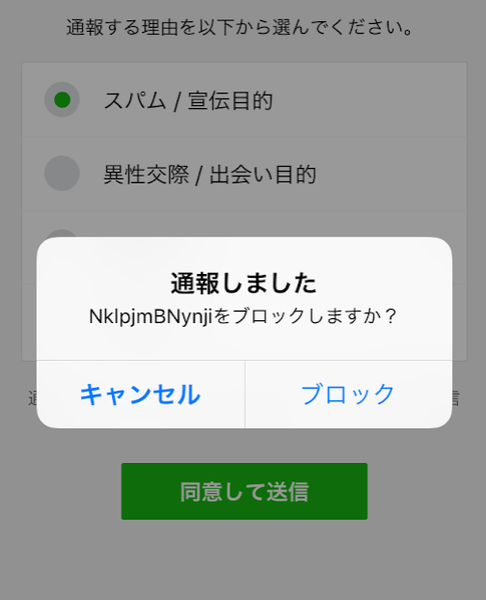Click blank dialog area below the message
486x600 pixels.
[244, 344]
